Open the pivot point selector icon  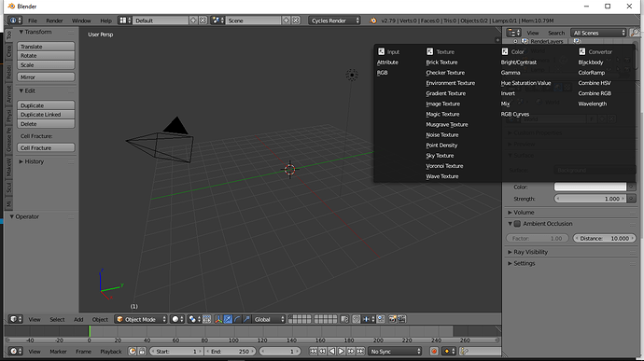[x=194, y=319]
